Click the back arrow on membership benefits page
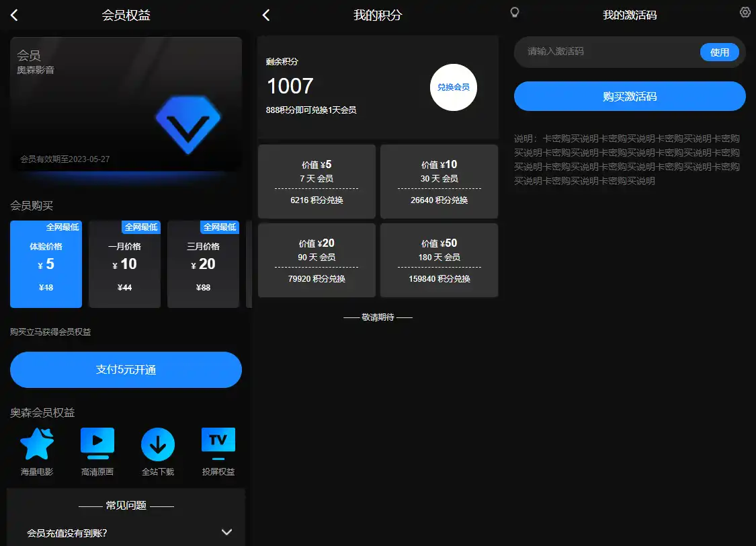This screenshot has width=756, height=546. (14, 15)
